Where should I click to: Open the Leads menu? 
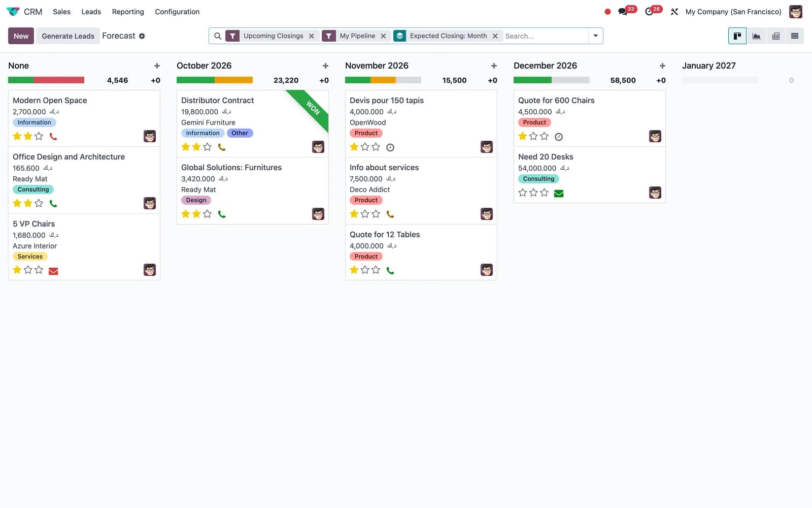tap(91, 12)
